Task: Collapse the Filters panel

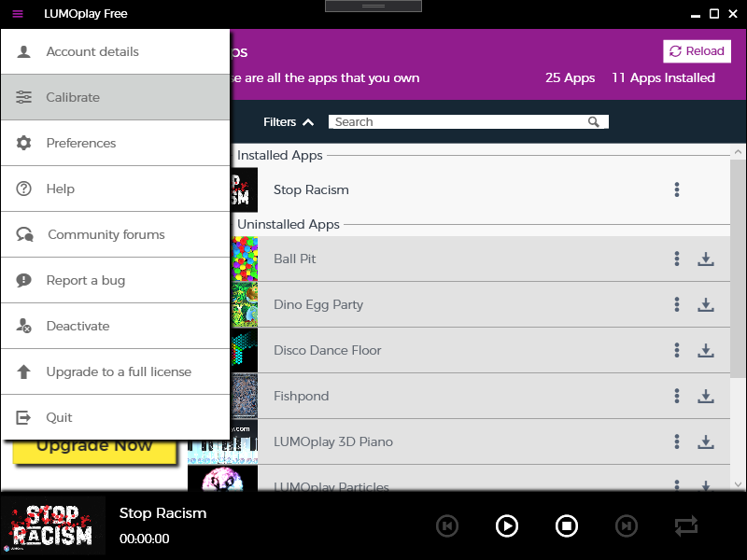Action: tap(289, 122)
